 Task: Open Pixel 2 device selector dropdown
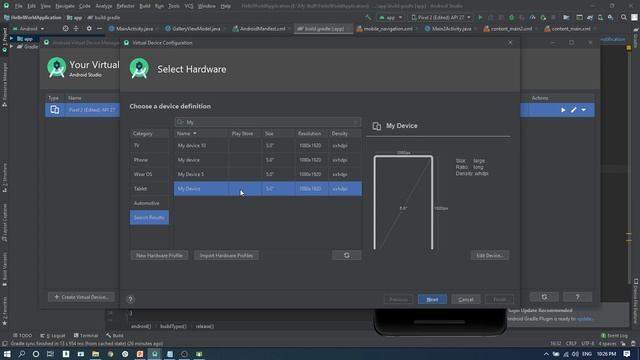(x=441, y=18)
